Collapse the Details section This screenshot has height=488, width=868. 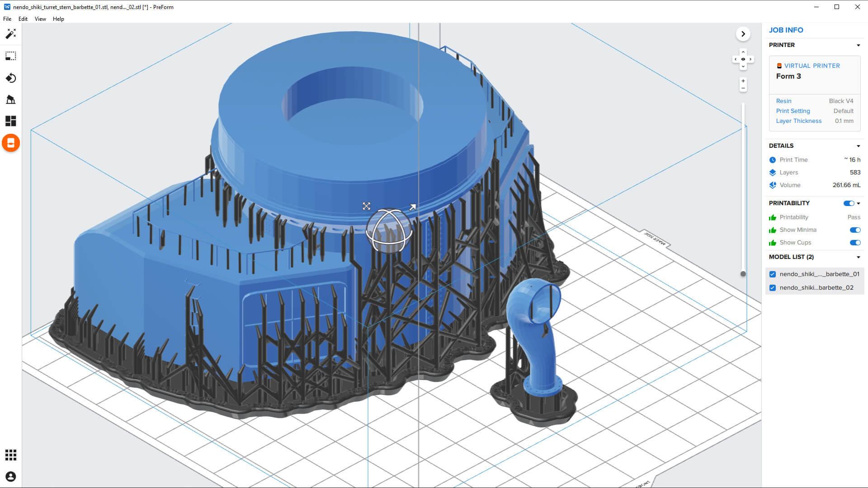click(858, 146)
